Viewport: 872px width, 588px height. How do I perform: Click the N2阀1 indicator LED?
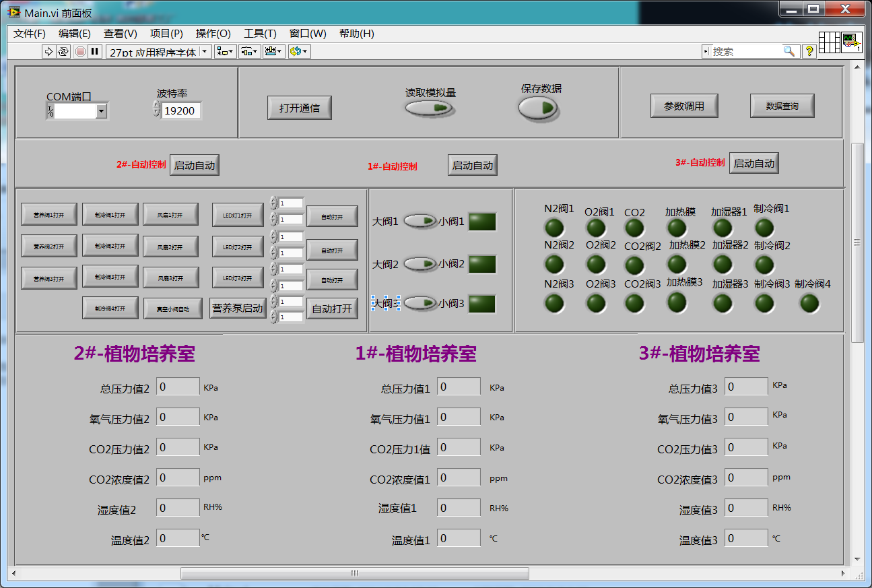[554, 228]
